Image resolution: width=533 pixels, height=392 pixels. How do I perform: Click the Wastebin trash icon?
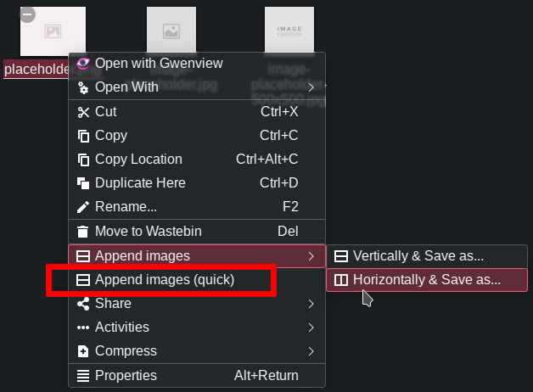click(82, 232)
